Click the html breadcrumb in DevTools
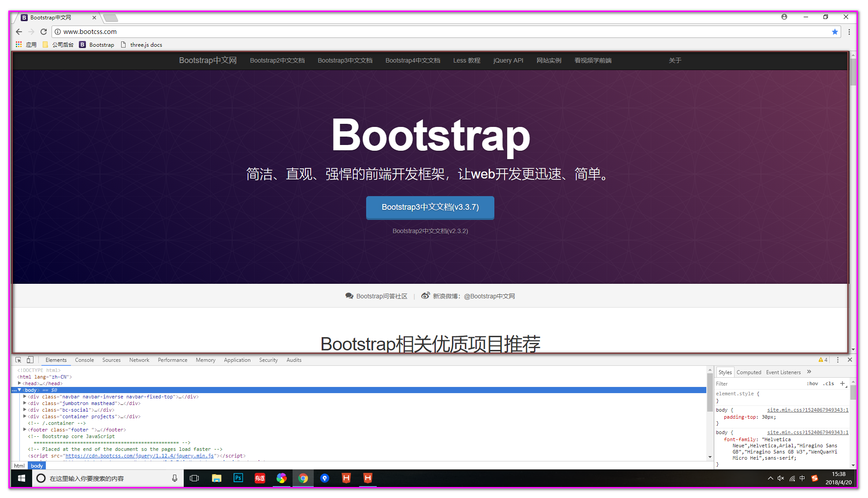 coord(19,466)
